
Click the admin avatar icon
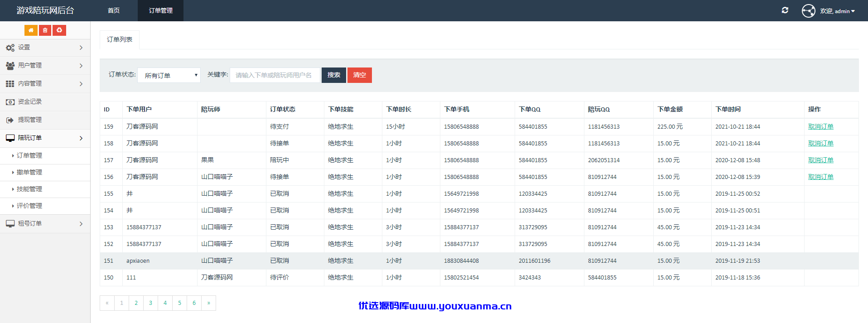tap(809, 10)
